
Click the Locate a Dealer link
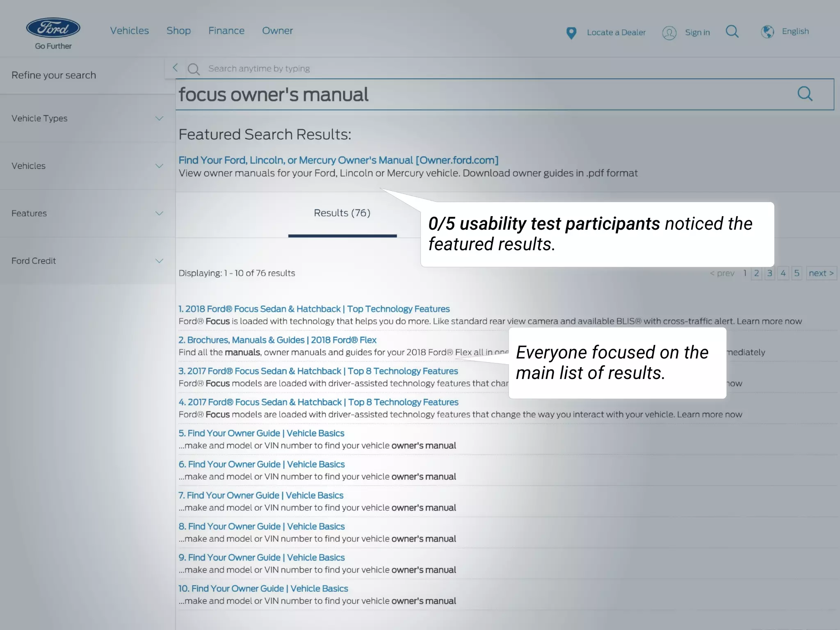pos(616,32)
